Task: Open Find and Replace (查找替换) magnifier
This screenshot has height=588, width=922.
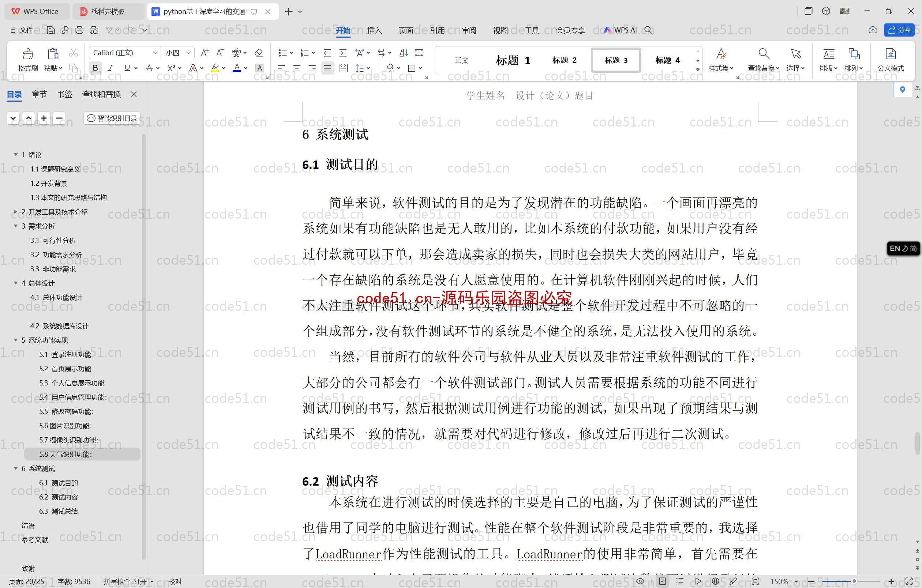Action: (764, 53)
